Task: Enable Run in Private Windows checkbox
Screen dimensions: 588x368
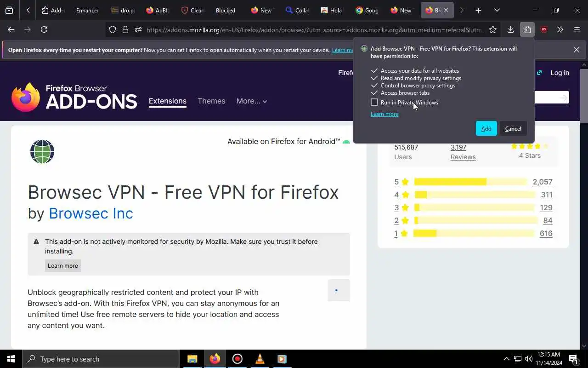Action: pyautogui.click(x=374, y=102)
